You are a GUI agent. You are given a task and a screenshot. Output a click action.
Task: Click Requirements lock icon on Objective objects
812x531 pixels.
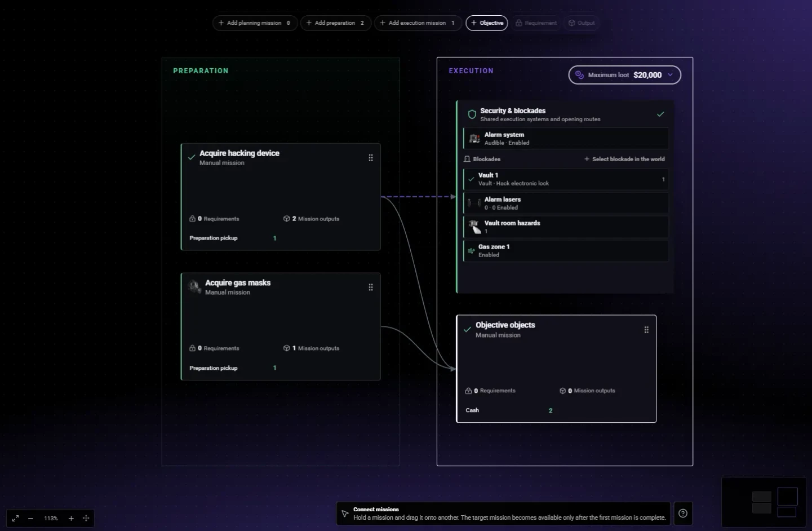[x=468, y=391]
